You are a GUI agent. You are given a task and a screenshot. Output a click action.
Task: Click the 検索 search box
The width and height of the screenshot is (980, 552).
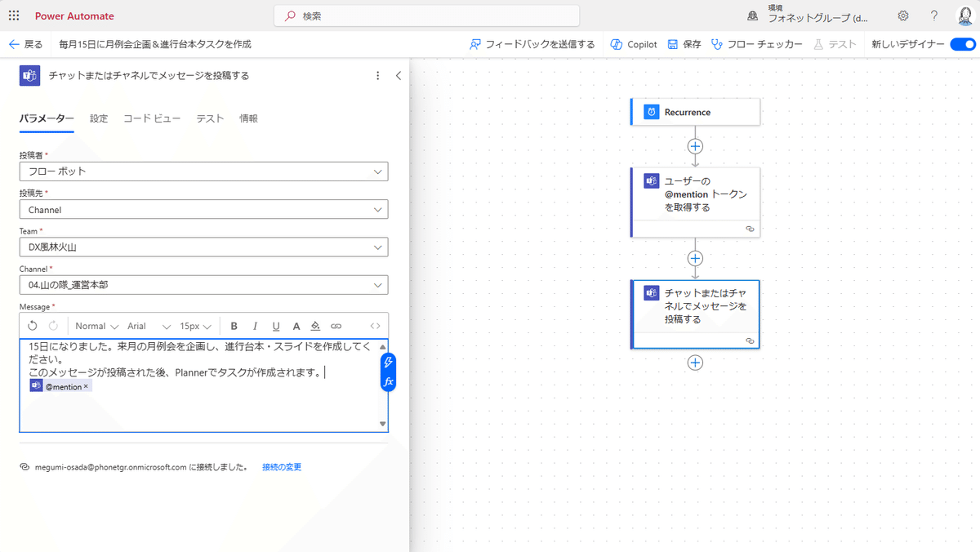[426, 16]
